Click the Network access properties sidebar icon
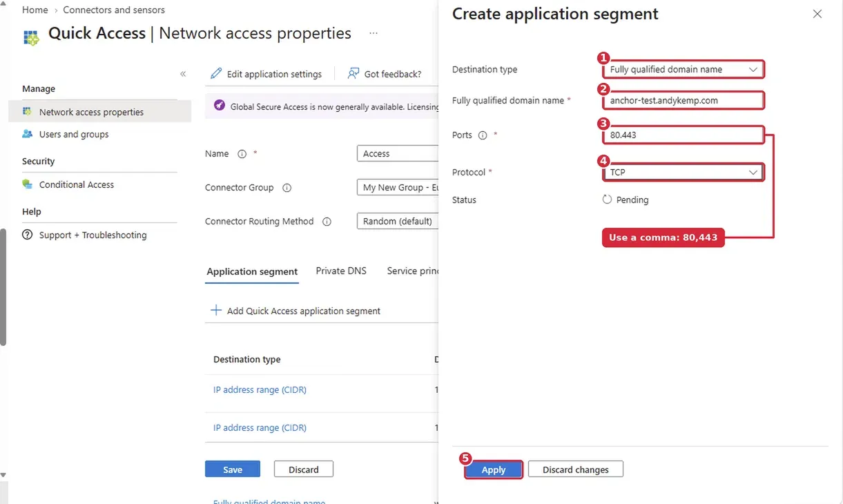843x504 pixels. [27, 111]
